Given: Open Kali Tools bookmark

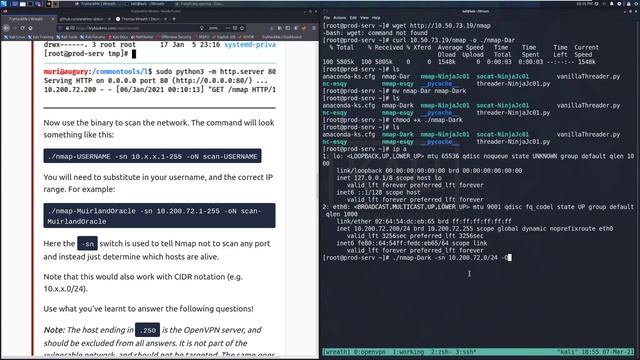Looking at the screenshot, I should pyautogui.click(x=67, y=37).
